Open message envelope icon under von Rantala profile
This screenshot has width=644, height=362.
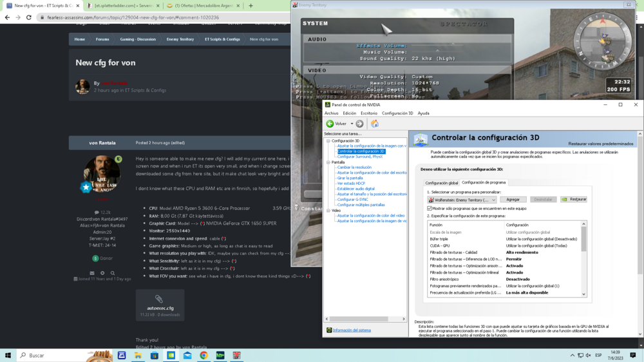coord(92,273)
